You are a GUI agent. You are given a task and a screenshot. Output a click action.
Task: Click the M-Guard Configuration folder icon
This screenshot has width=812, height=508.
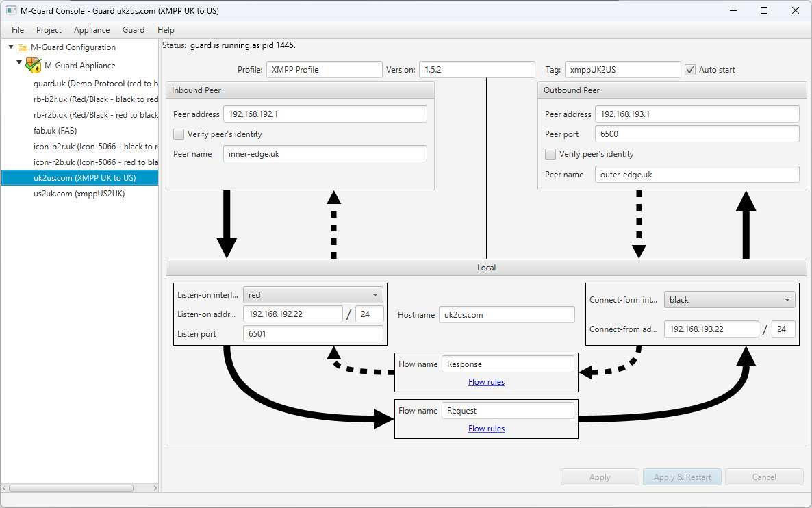tap(23, 47)
